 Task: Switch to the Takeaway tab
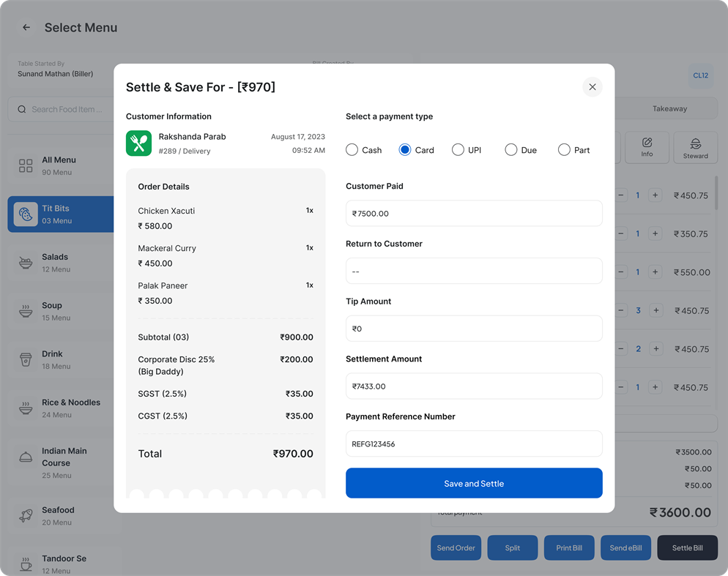click(x=669, y=108)
